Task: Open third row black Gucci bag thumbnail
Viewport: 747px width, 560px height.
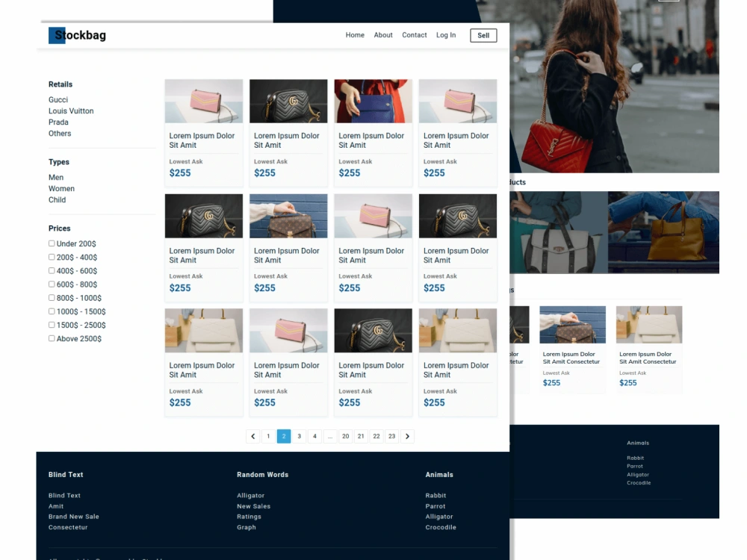Action: point(373,331)
